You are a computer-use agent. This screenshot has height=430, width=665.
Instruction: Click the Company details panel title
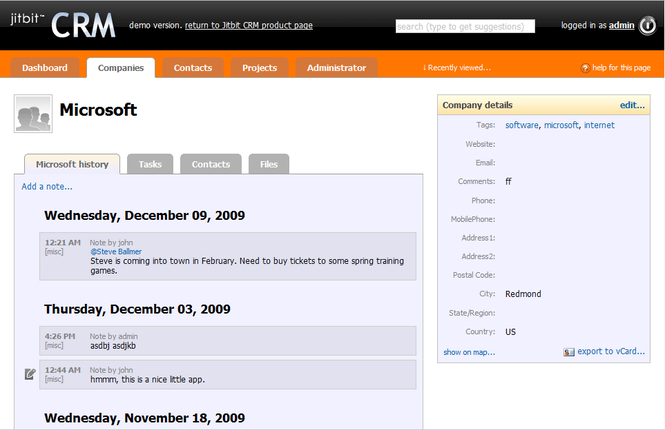click(477, 105)
